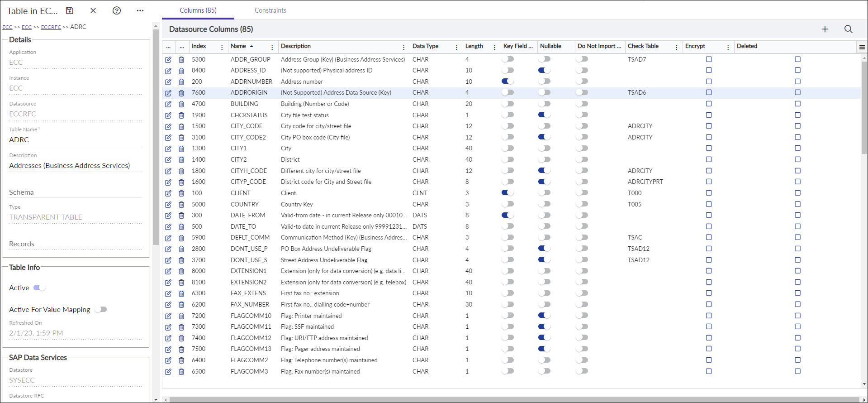The height and width of the screenshot is (403, 868).
Task: Enable Do Not Import for ADDR_GROUP
Action: tap(582, 59)
